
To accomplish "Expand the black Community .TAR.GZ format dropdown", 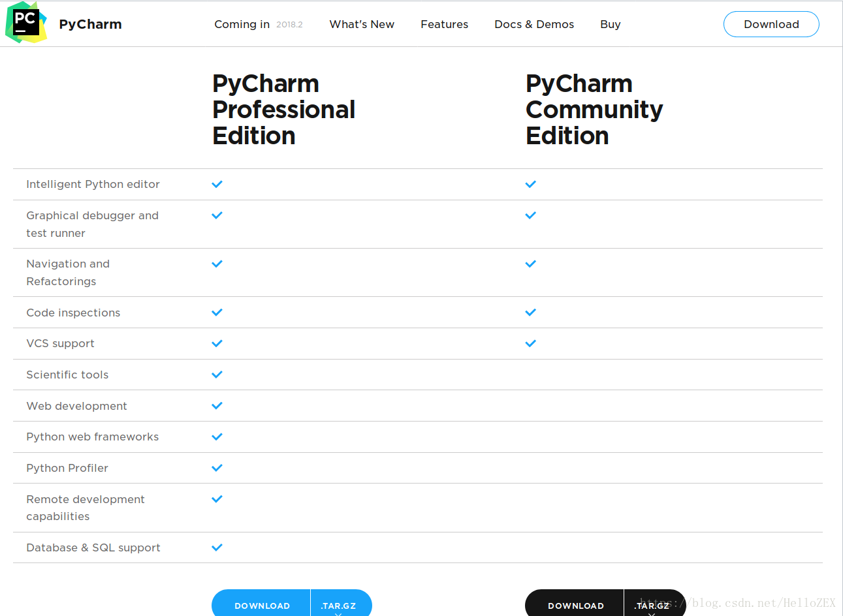I will tap(652, 606).
